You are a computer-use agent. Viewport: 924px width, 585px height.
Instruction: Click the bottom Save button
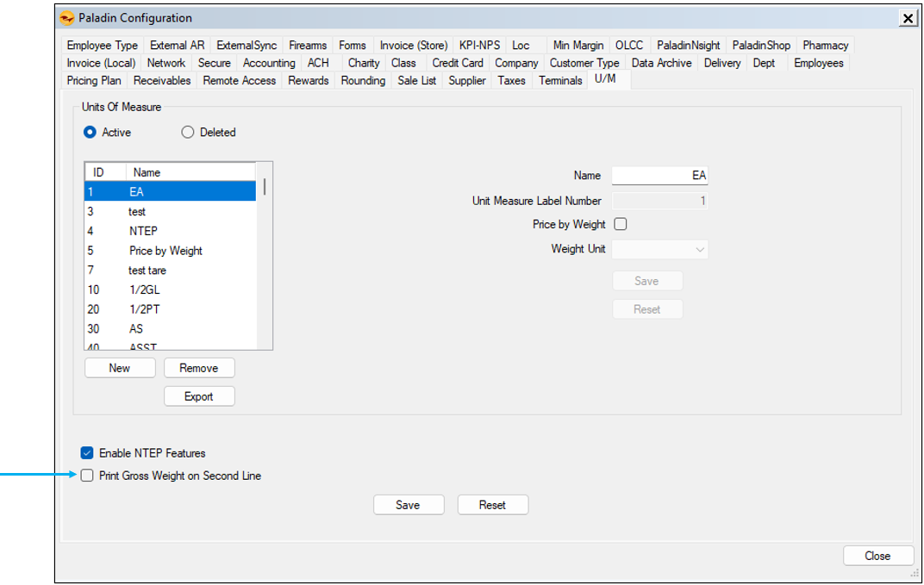(408, 505)
